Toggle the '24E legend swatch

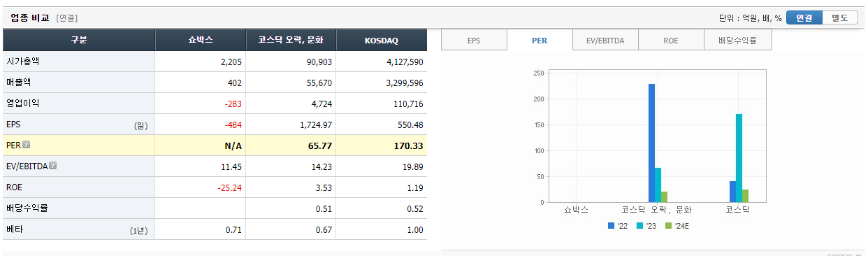(668, 226)
